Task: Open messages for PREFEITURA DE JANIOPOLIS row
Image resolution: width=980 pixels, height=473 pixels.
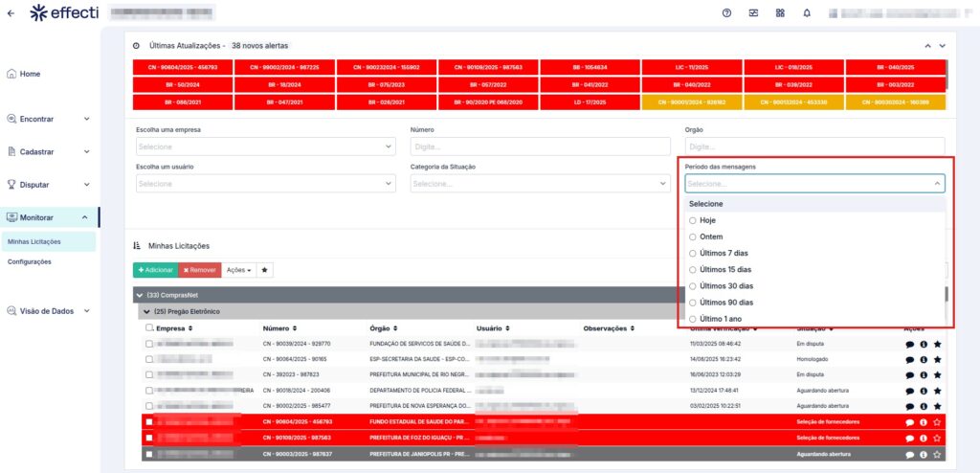Action: click(910, 454)
